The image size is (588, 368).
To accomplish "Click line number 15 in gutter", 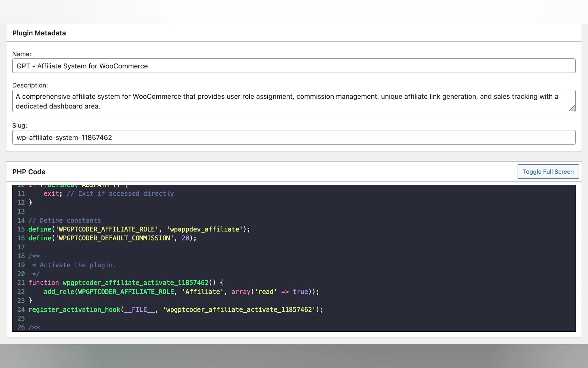I will click(21, 229).
